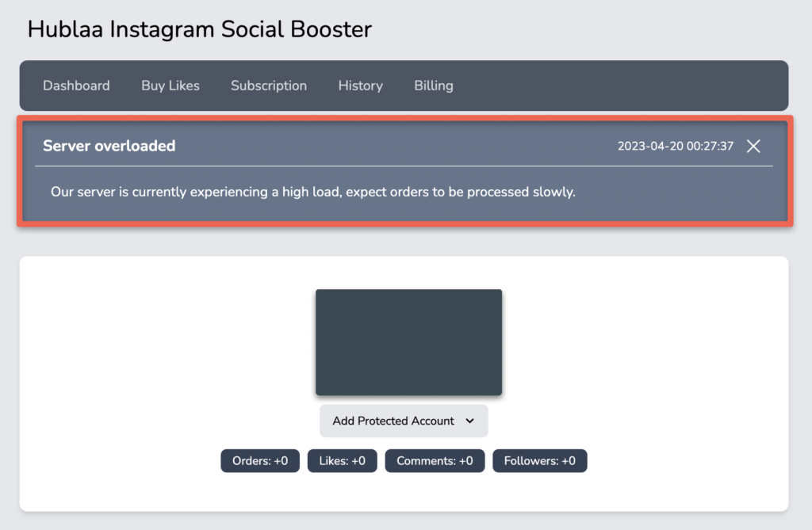Click the dark account avatar placeholder

[408, 342]
